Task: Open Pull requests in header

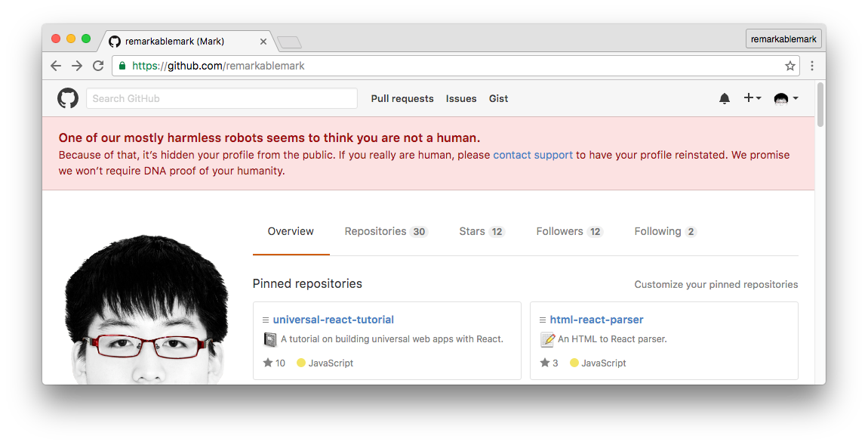Action: coord(402,99)
